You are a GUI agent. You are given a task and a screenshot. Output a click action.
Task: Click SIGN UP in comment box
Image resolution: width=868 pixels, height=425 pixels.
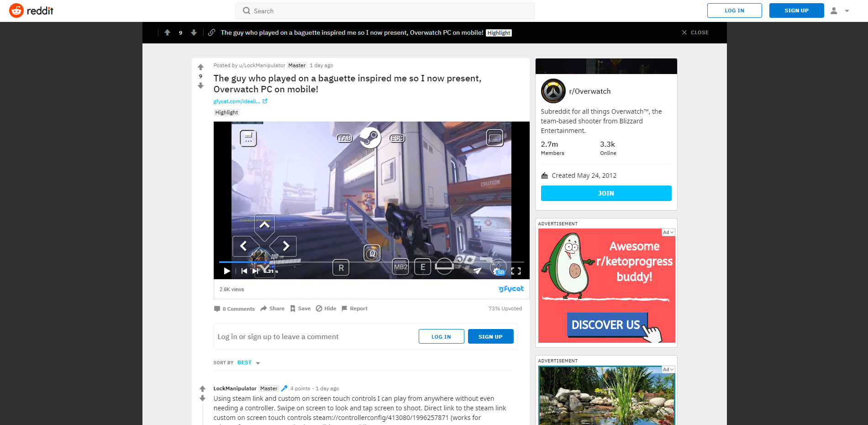[x=490, y=336]
